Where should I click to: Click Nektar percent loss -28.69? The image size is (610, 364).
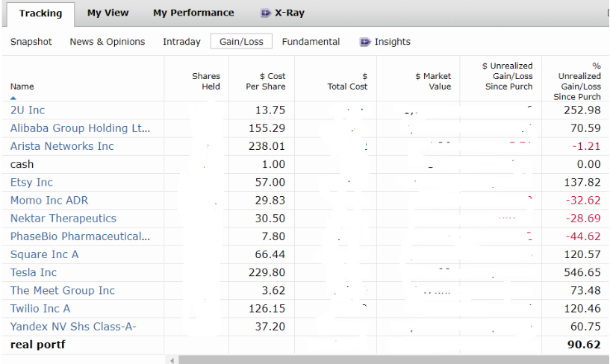click(x=583, y=219)
